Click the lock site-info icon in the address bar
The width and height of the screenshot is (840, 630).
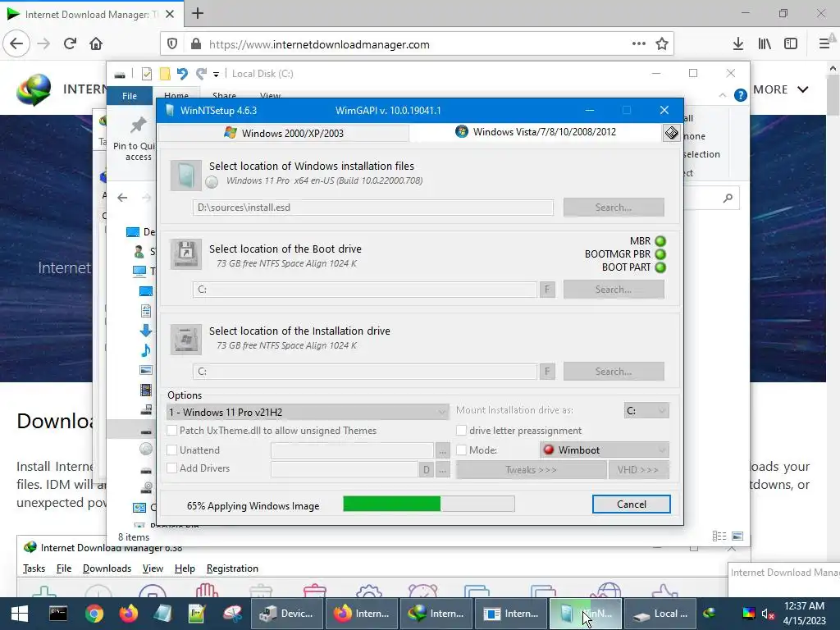coord(196,44)
